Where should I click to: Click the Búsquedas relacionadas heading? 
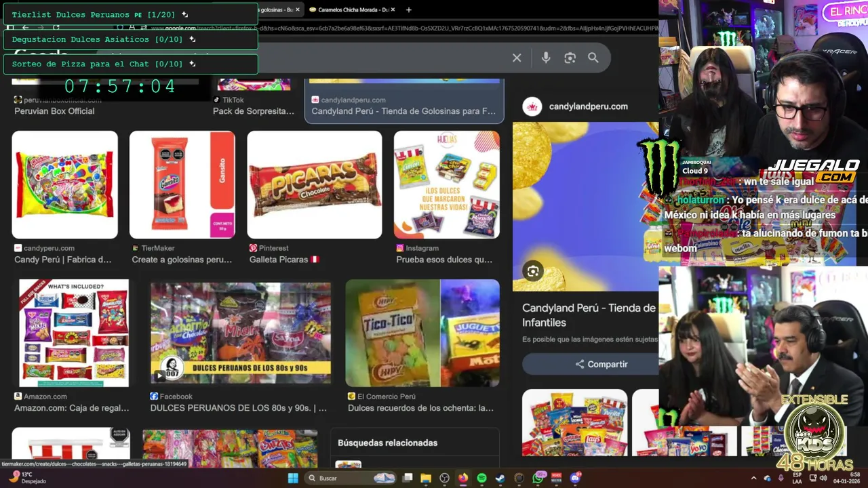click(388, 443)
